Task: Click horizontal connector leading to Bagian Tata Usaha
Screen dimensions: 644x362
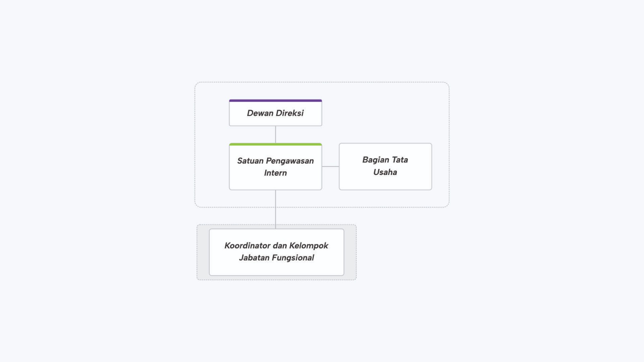Action: click(330, 166)
